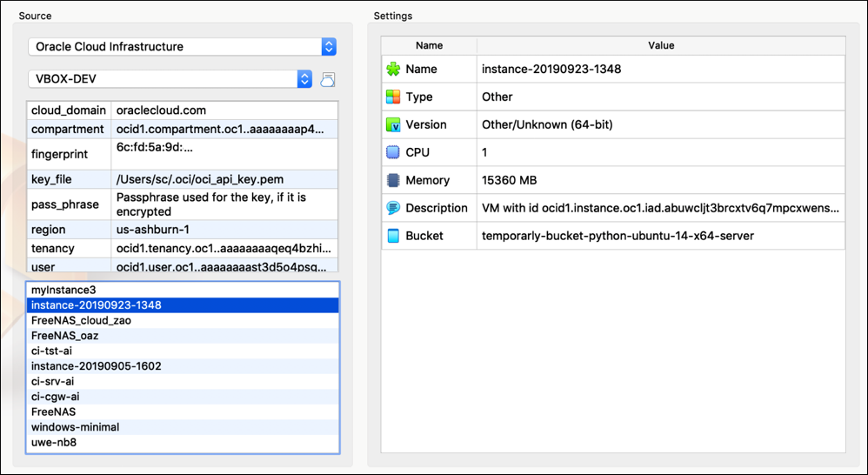Select the highlighted instance-20190923-1348 list row
Screen dimensions: 868x475
point(183,305)
